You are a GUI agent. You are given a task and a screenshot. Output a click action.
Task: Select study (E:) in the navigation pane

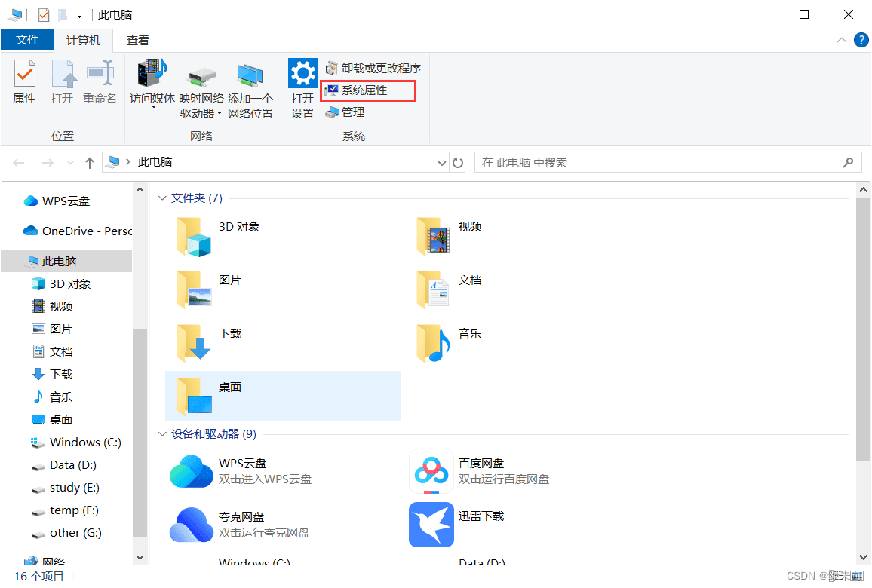coord(66,488)
